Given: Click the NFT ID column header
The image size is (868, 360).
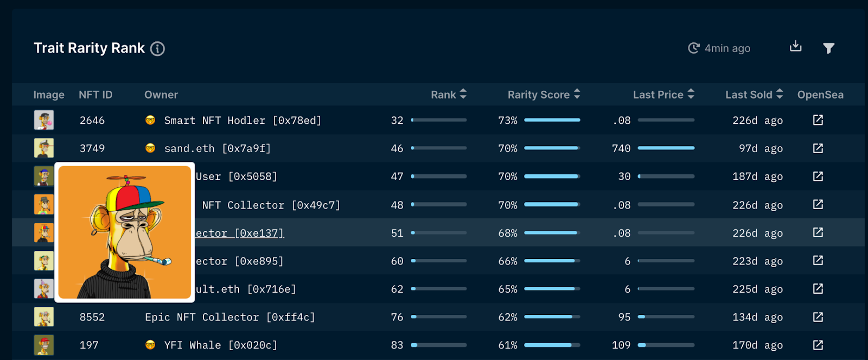Looking at the screenshot, I should (95, 94).
